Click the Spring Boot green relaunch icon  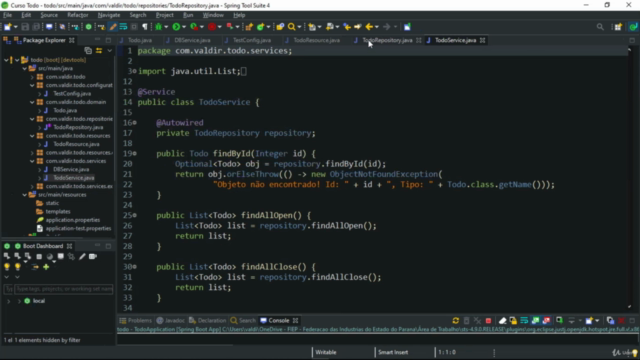click(89, 27)
